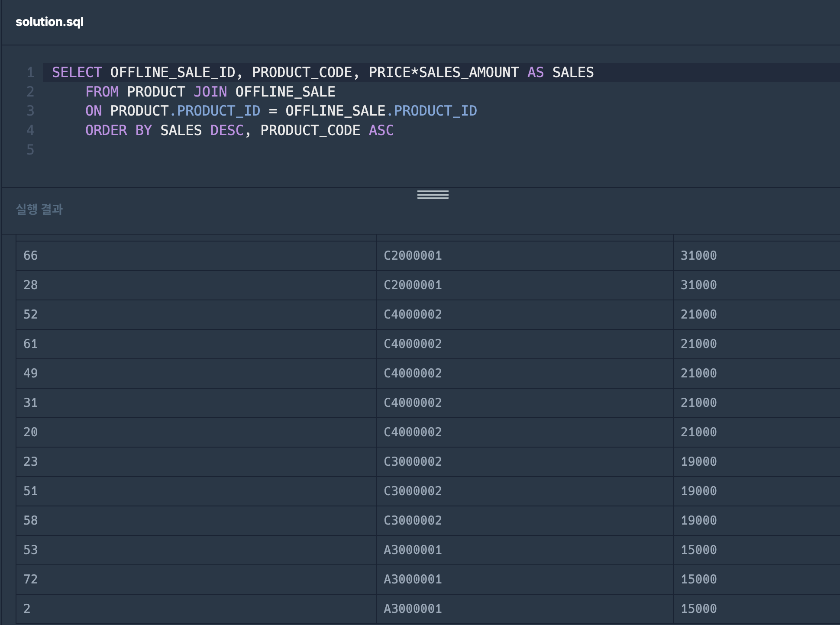This screenshot has width=840, height=625.
Task: Click product code cell in row 53
Action: tap(413, 550)
